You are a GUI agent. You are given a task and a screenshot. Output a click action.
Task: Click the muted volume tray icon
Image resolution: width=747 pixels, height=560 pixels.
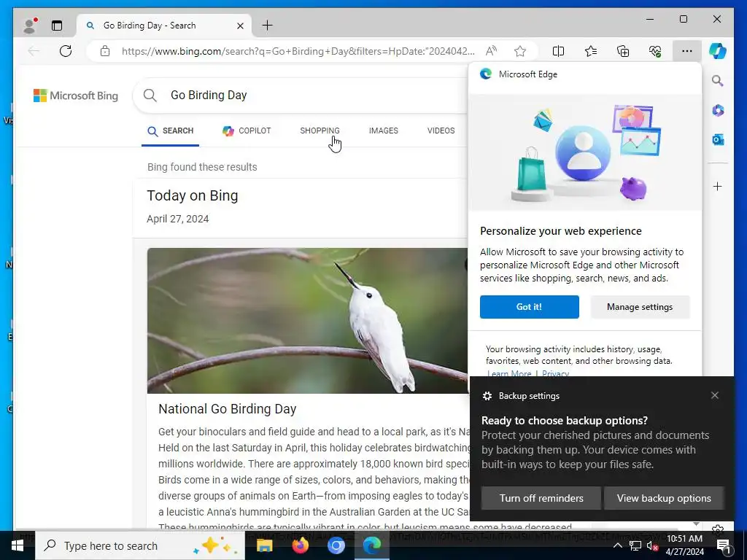(x=652, y=545)
